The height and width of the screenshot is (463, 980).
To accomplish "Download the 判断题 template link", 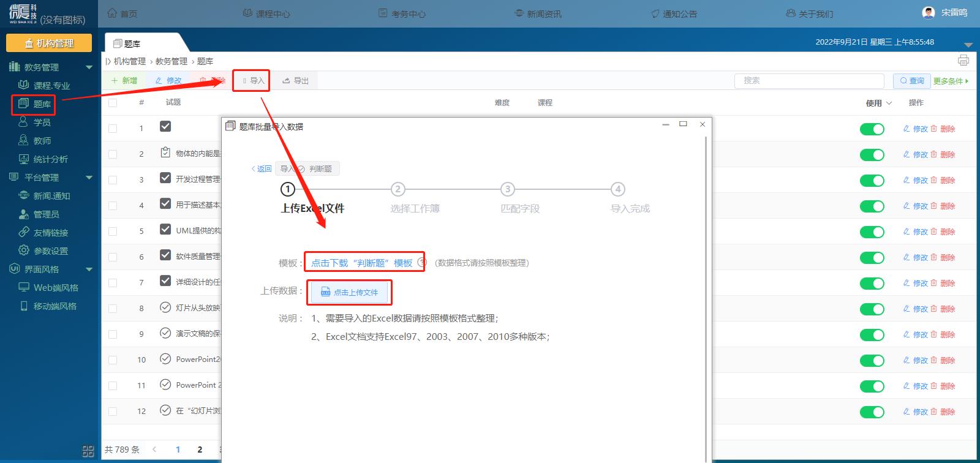I will click(x=361, y=263).
